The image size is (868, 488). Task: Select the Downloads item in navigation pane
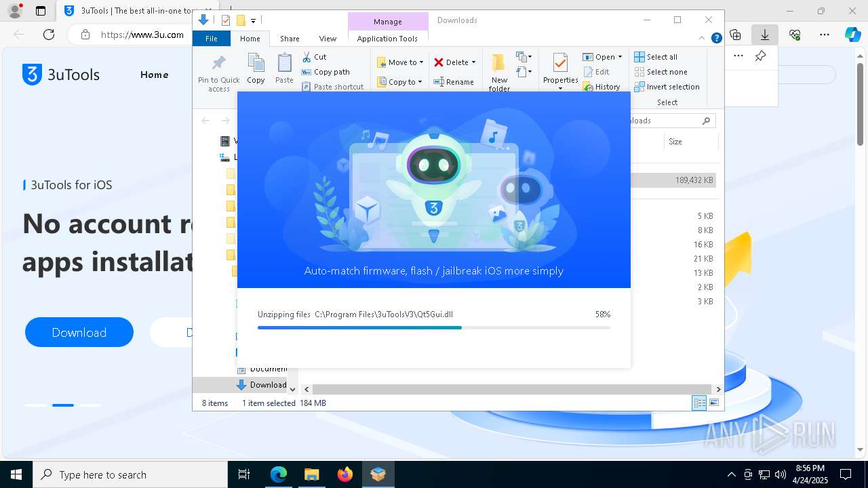pyautogui.click(x=261, y=384)
